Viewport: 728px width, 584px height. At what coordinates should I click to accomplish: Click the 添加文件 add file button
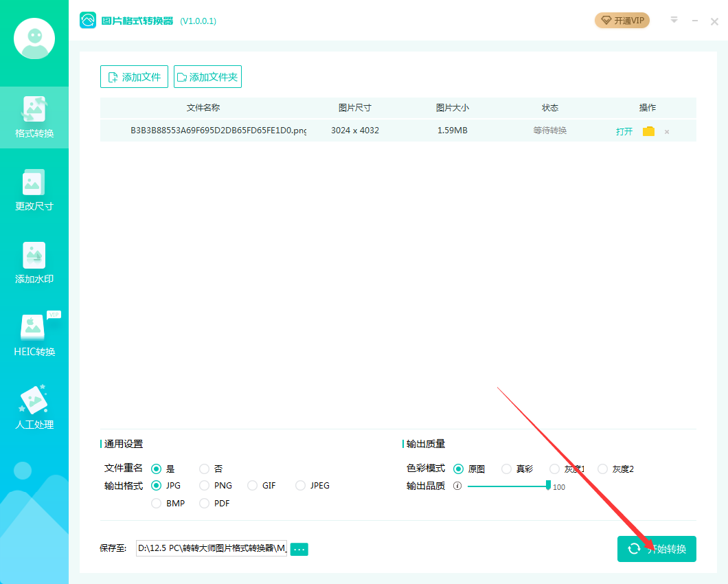134,76
